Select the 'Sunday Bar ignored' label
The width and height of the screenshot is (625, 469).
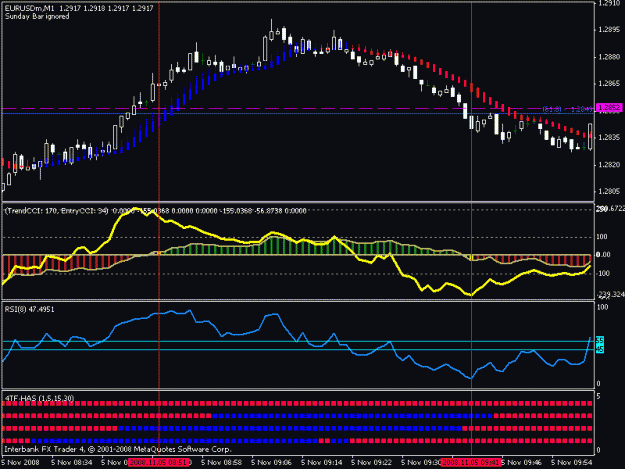37,16
